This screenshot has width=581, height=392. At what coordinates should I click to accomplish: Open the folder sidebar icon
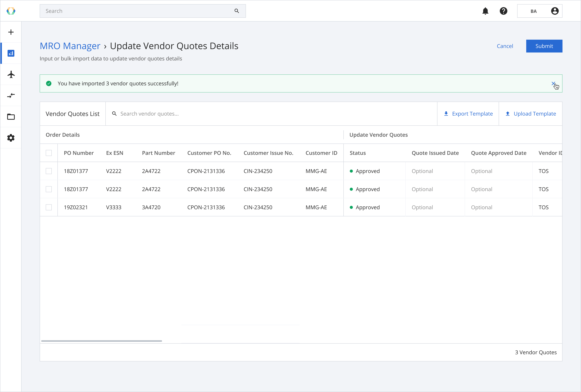(11, 117)
